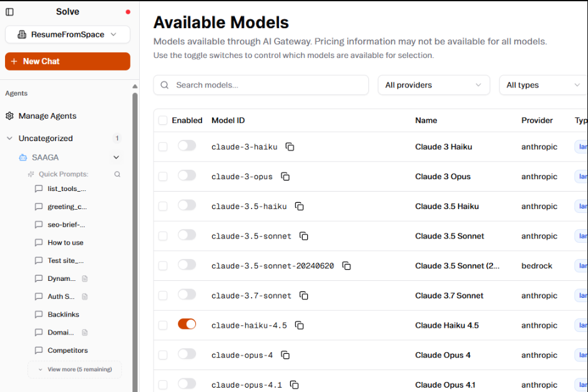588x392 pixels.
Task: Collapse the SAAGA agent section
Action: [x=115, y=157]
